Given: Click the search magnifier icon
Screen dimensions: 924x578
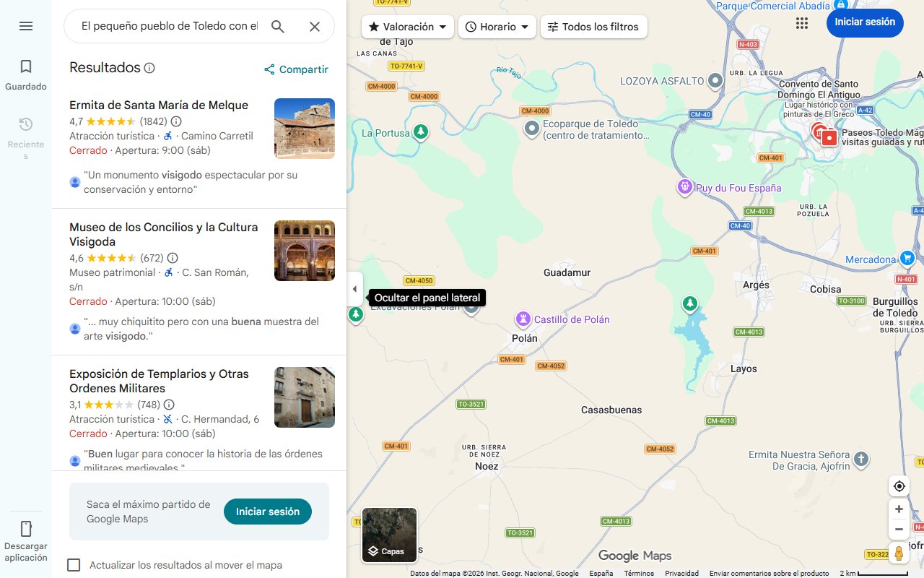Looking at the screenshot, I should click(277, 26).
